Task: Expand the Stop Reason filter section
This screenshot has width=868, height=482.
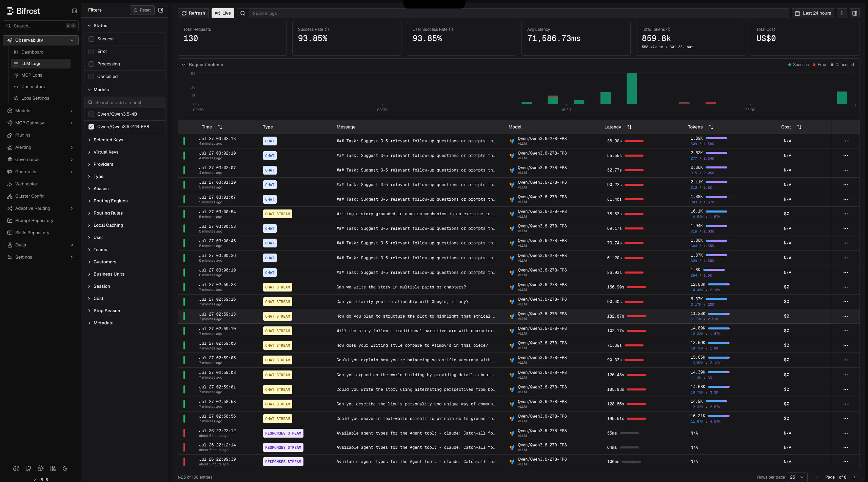Action: pos(104,311)
